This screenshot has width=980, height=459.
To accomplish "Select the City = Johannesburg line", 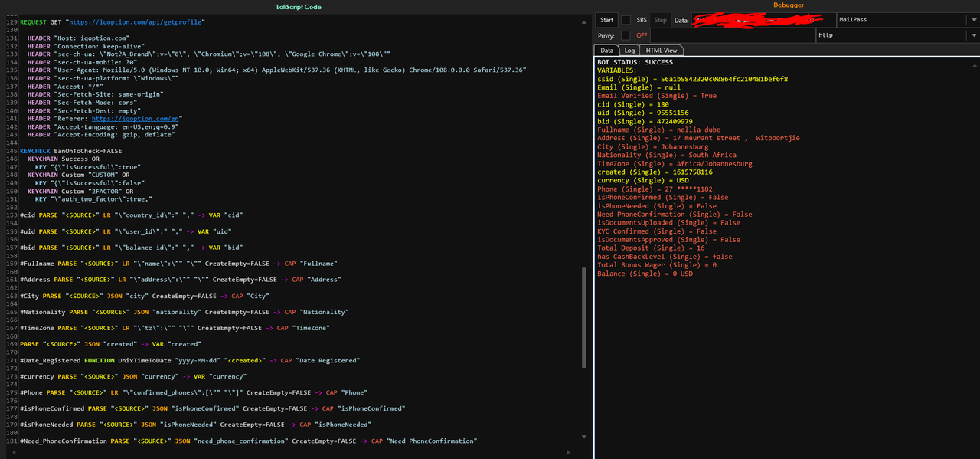I will 652,146.
